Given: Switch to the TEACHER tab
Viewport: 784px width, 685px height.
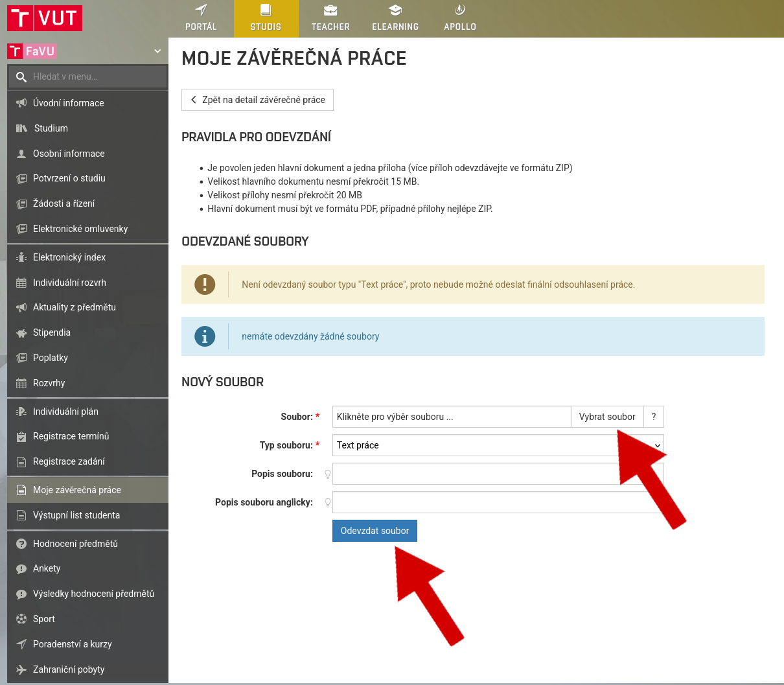Looking at the screenshot, I should tap(330, 19).
